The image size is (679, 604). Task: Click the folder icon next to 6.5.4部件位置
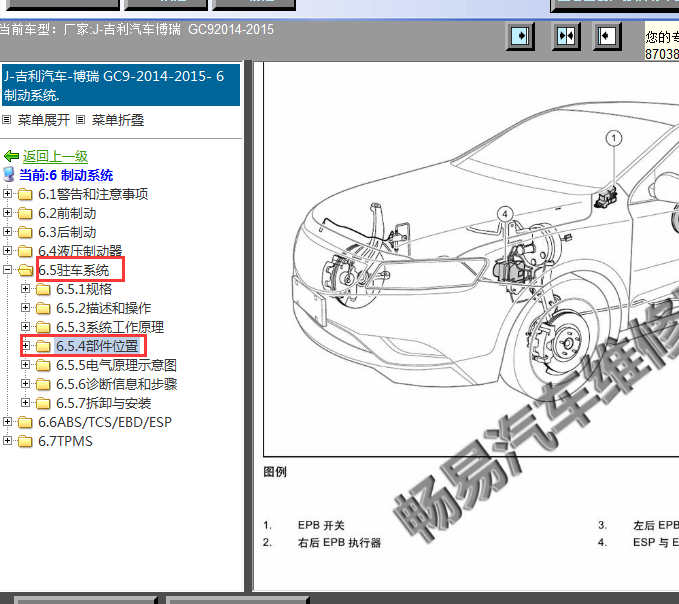click(43, 346)
